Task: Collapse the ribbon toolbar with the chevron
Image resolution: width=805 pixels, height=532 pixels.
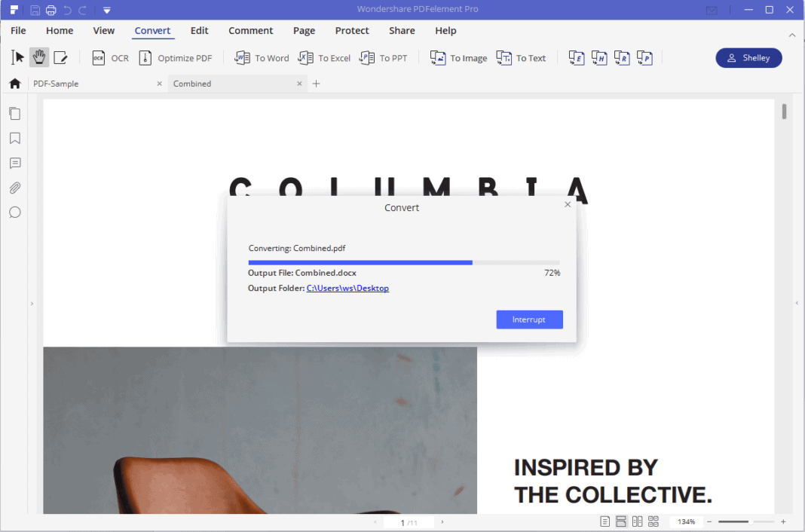Action: tap(792, 35)
